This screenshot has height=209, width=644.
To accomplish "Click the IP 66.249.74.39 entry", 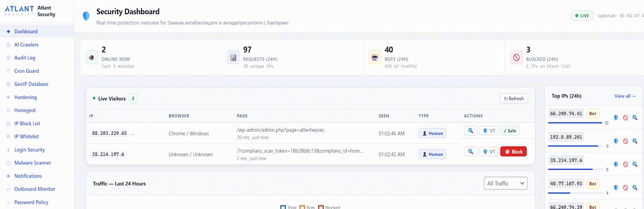I will [566, 206].
